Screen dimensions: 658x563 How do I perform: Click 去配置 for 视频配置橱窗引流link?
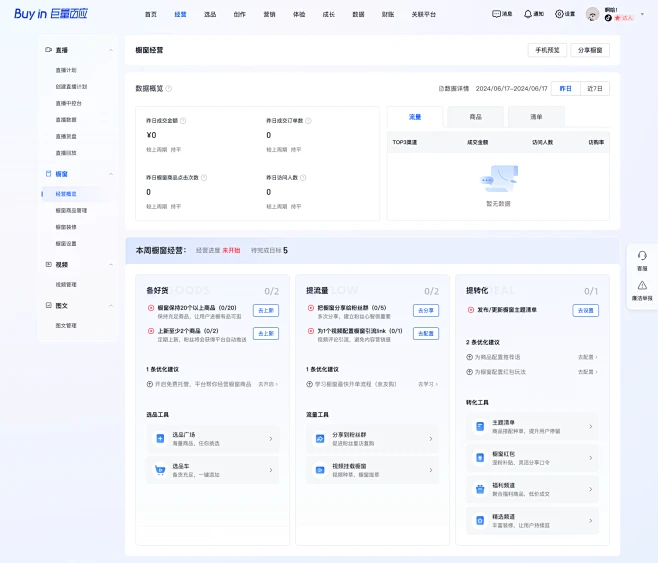[x=426, y=334]
